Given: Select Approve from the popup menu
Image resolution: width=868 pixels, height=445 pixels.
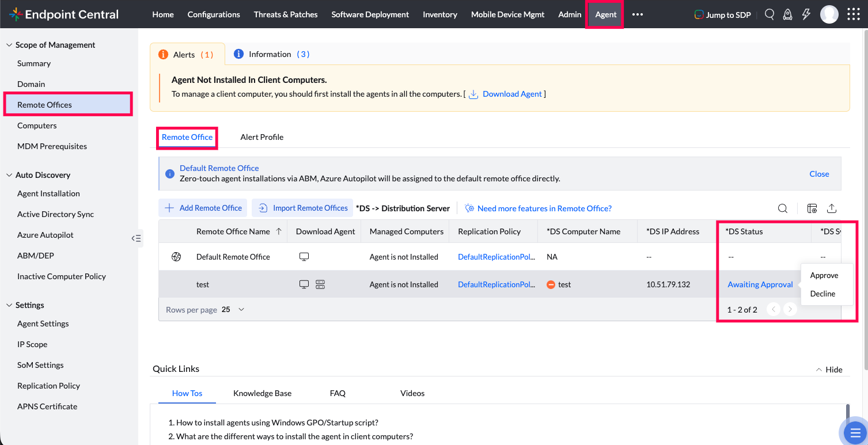Looking at the screenshot, I should (824, 275).
